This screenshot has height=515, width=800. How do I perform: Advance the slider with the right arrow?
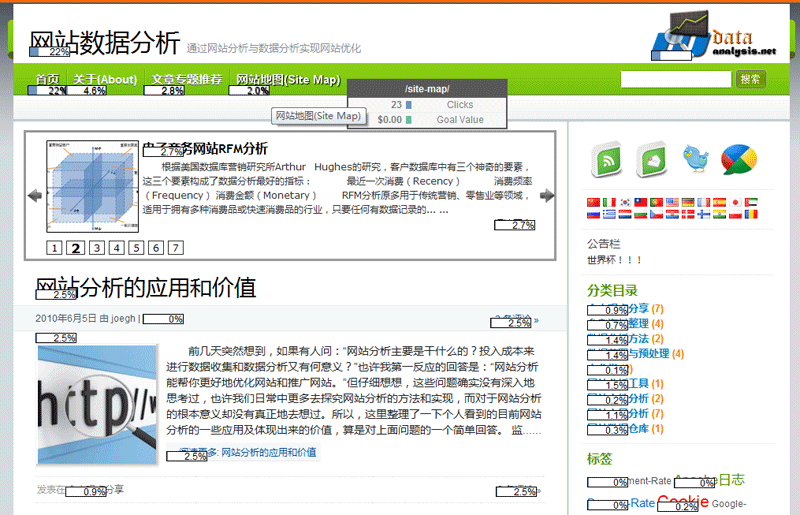[x=547, y=195]
